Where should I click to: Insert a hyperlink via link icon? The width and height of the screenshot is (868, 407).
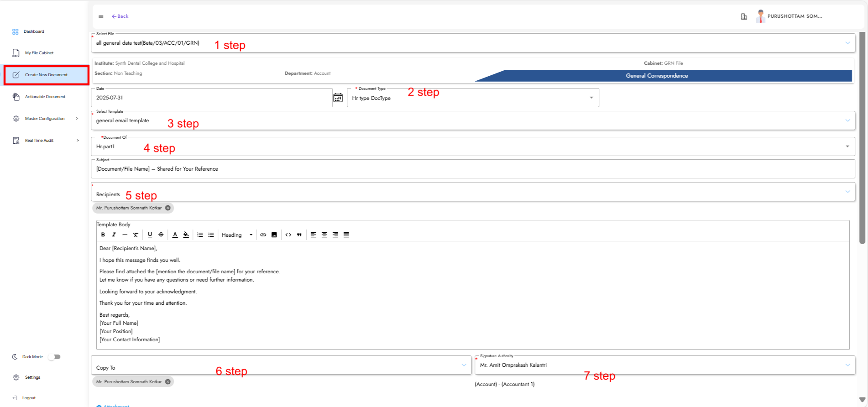263,235
